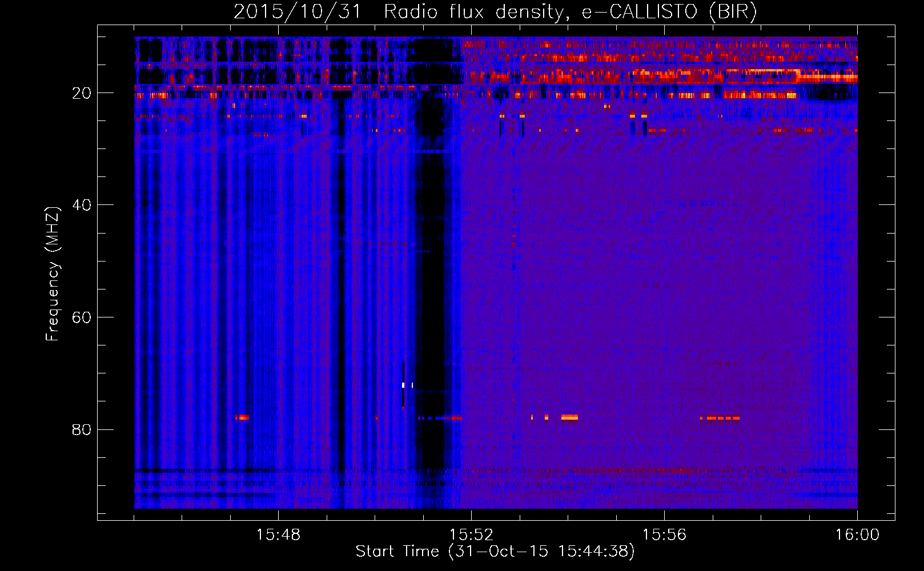
Task: Select the y-axis tick label 60
Action: tap(82, 317)
